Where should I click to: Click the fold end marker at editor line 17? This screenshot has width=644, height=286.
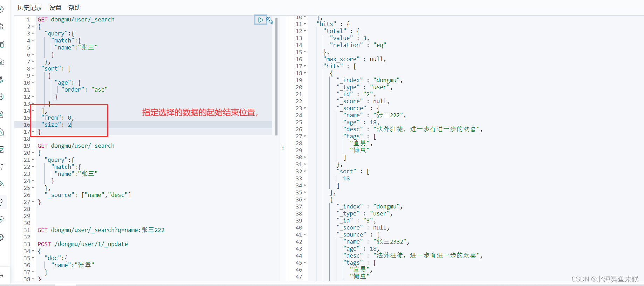click(33, 132)
